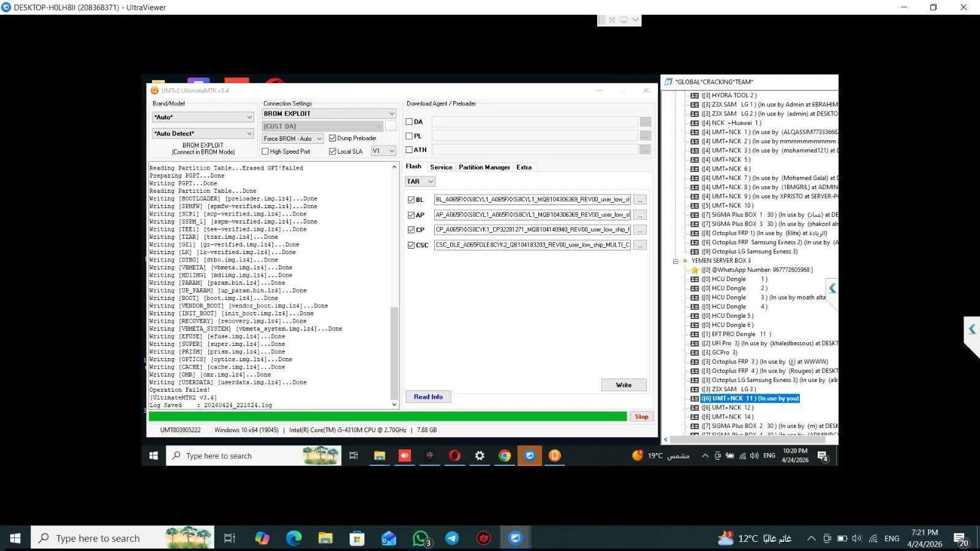Click browse button next to BL file
The height and width of the screenshot is (551, 980).
(x=639, y=200)
